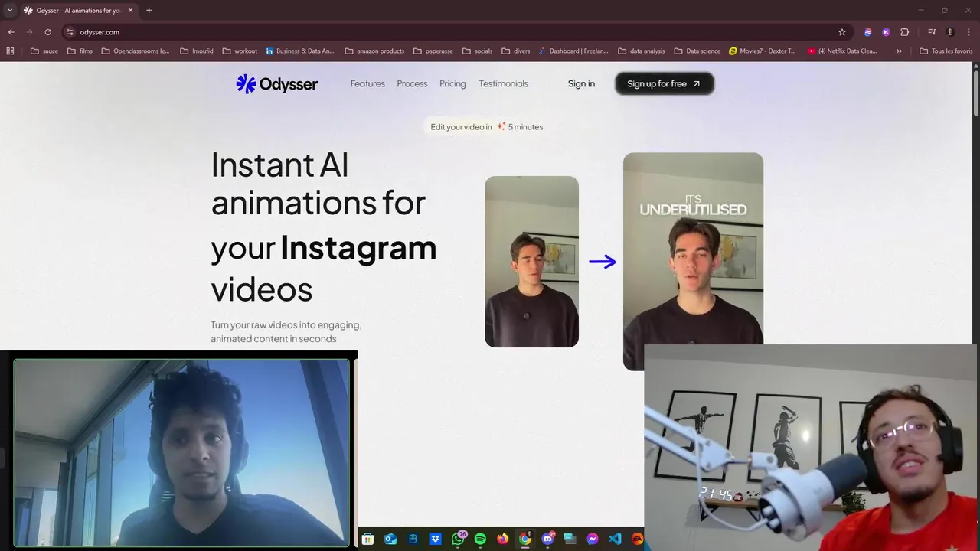Open Spotify from the taskbar
Screen dimensions: 980x551
click(480, 539)
